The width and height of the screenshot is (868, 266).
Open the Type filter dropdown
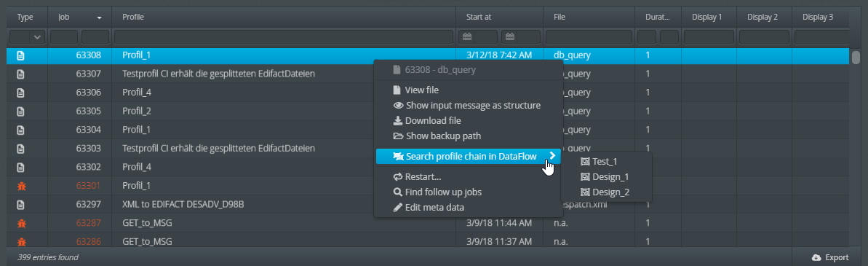pos(28,37)
